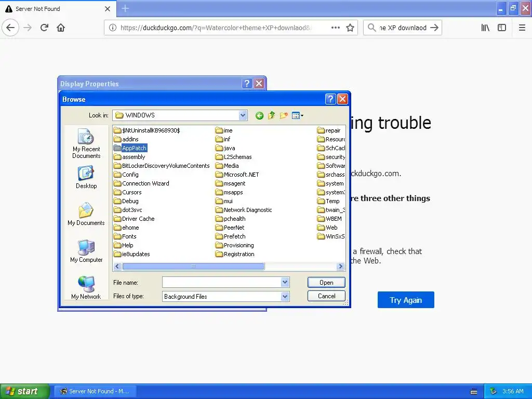Go back in Firefox navigation
532x399 pixels.
(10, 28)
